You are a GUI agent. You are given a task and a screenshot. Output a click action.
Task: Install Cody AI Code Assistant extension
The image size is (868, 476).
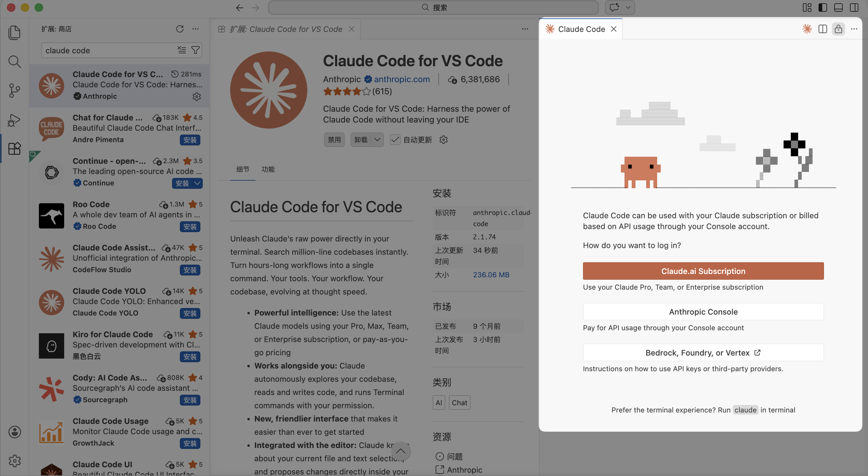[190, 400]
